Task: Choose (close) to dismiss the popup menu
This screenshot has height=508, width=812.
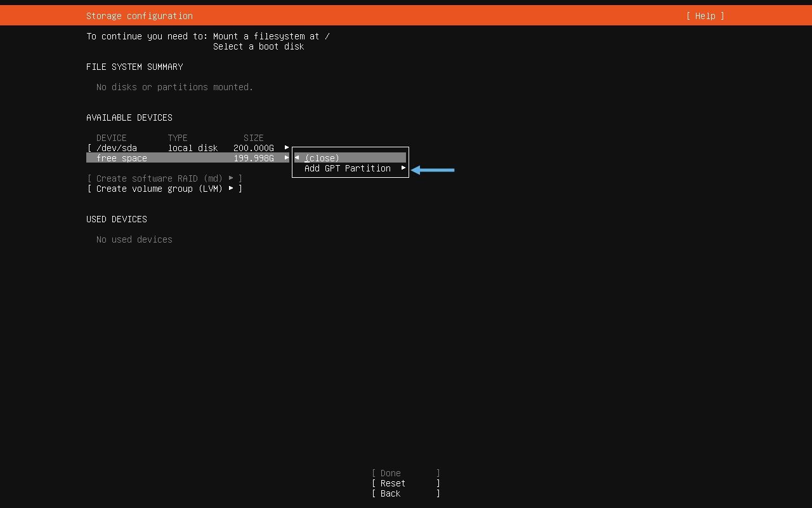Action: [x=322, y=157]
